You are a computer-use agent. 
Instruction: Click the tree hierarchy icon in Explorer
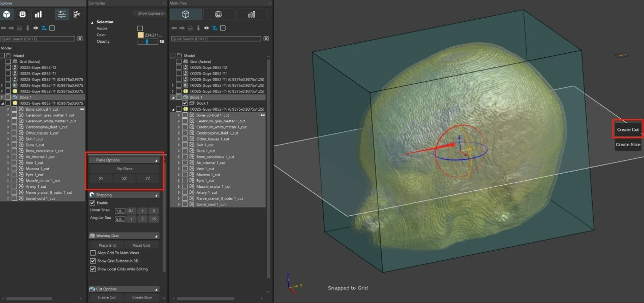77,14
